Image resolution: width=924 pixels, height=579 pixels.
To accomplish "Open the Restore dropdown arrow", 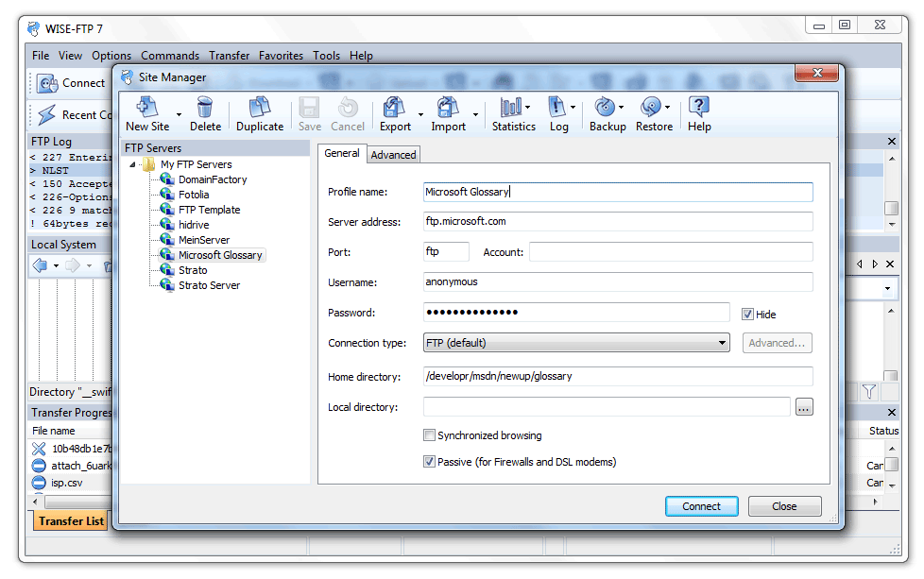I will pyautogui.click(x=667, y=107).
